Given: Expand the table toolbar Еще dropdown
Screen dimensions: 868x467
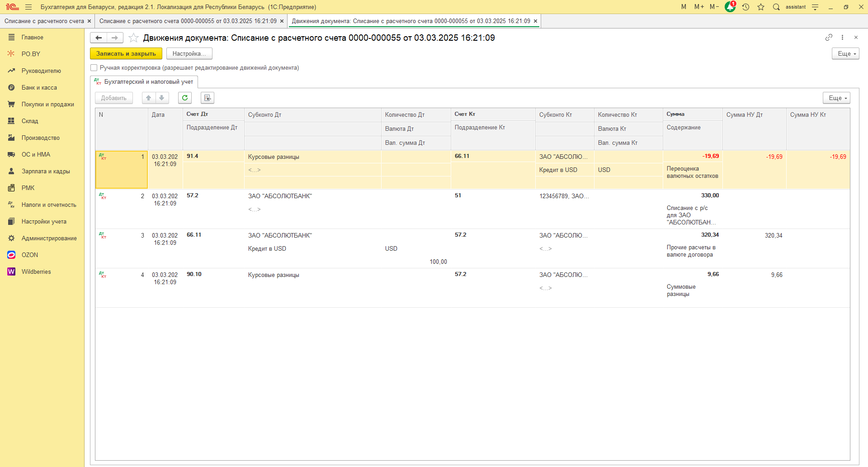Looking at the screenshot, I should pos(836,98).
